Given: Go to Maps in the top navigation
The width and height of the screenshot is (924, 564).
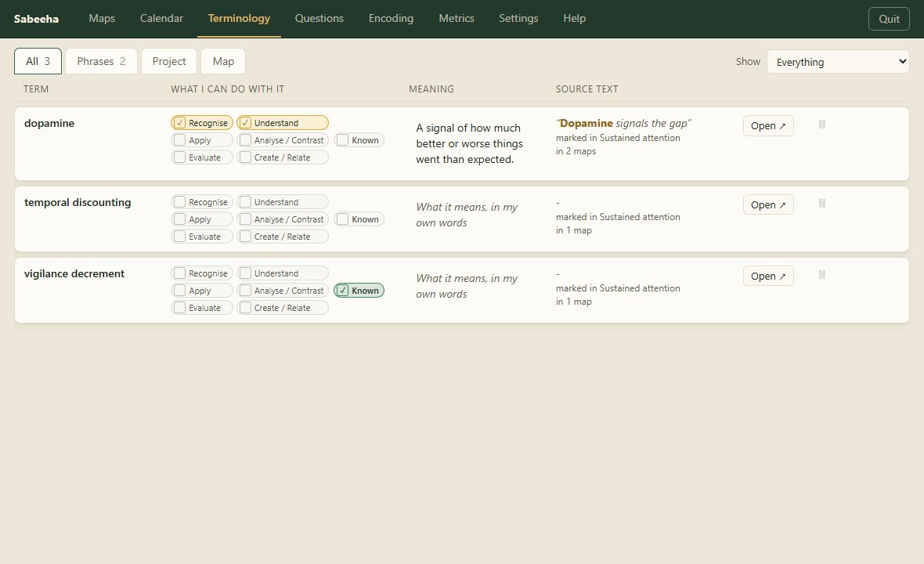Looking at the screenshot, I should 102,18.
